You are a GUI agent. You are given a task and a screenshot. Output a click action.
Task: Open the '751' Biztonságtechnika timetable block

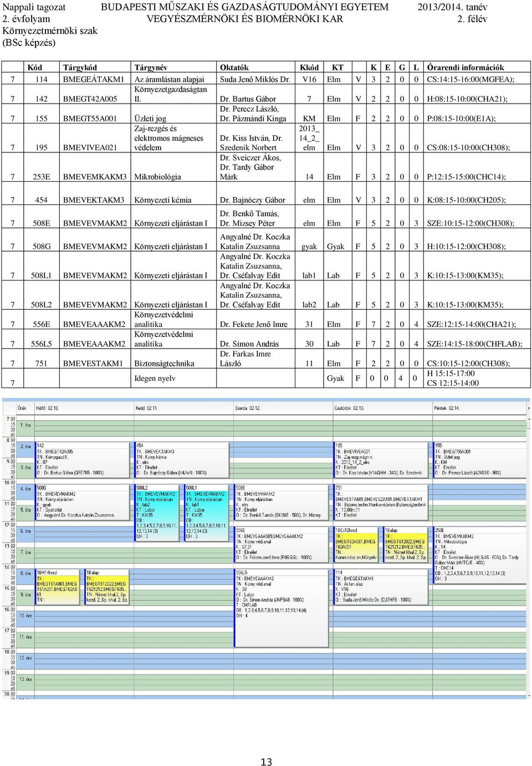[x=380, y=502]
